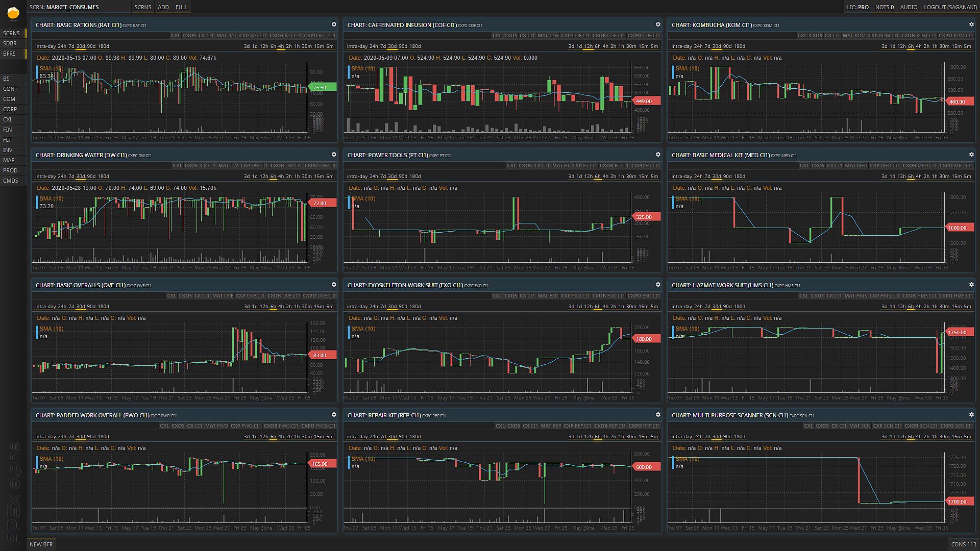Image resolution: width=980 pixels, height=551 pixels.
Task: Click the APEX logo icon top-left
Action: (x=13, y=13)
